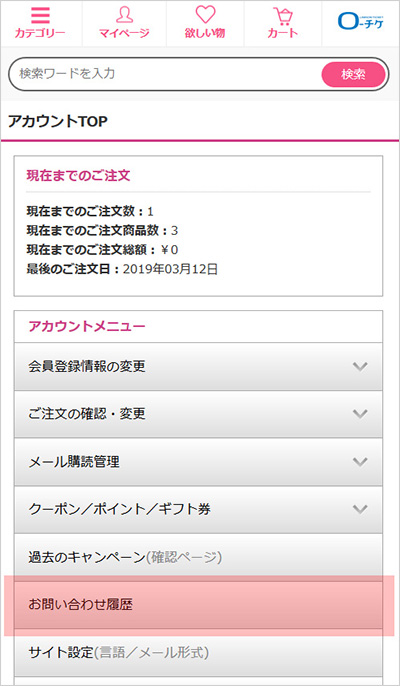The image size is (400, 686).
Task: Click the メール購読管理 row label
Action: (x=74, y=462)
